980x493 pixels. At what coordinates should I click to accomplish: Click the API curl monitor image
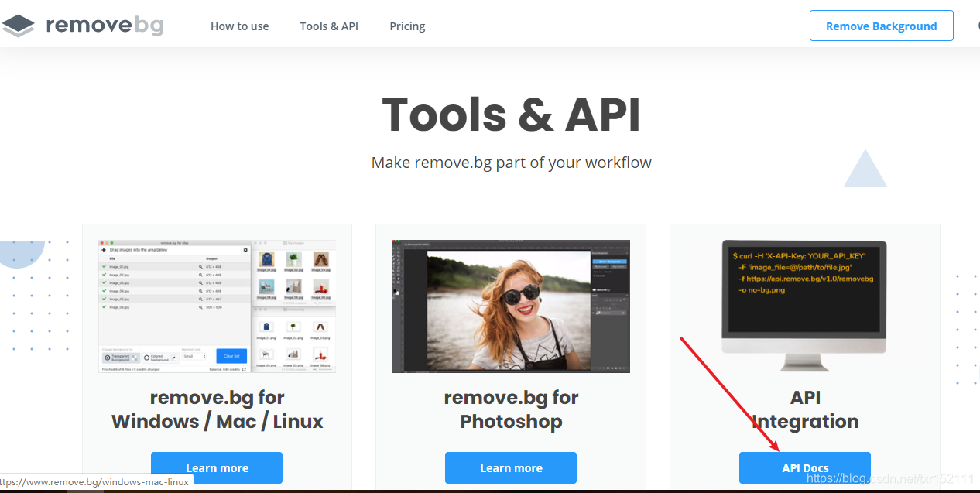pos(804,306)
